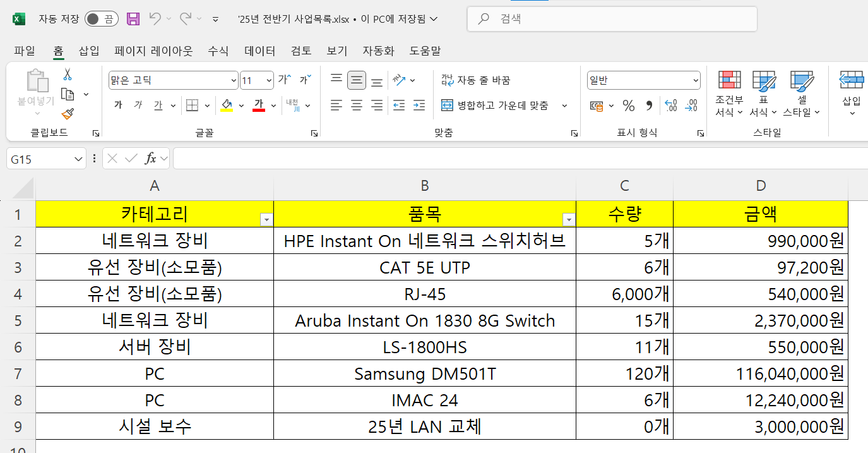Toggle italic formatting 가
The width and height of the screenshot is (868, 453).
(x=138, y=106)
